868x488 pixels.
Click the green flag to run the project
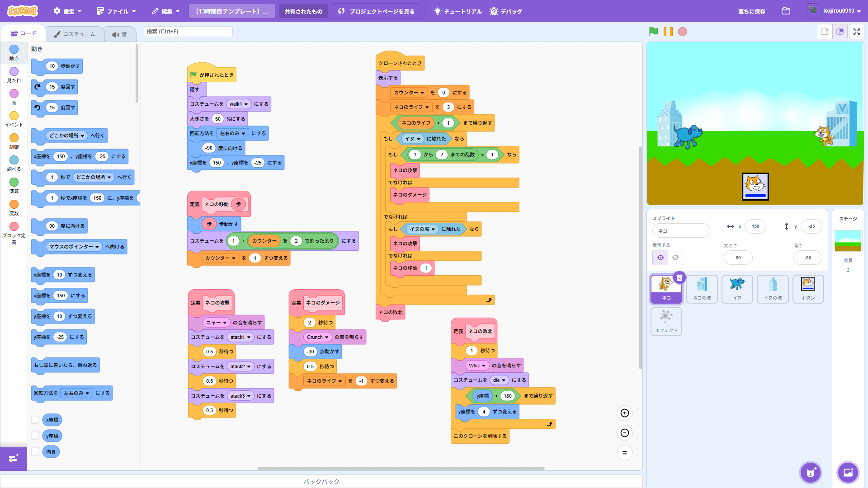pyautogui.click(x=653, y=32)
